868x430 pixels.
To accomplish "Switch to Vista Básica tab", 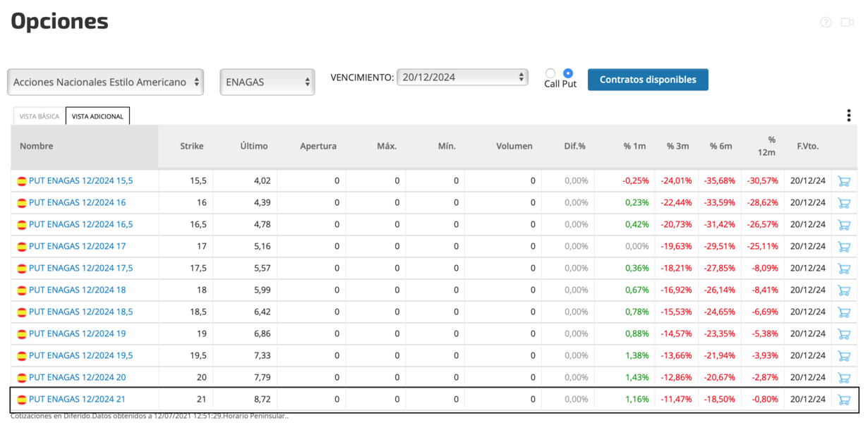I will pyautogui.click(x=40, y=116).
